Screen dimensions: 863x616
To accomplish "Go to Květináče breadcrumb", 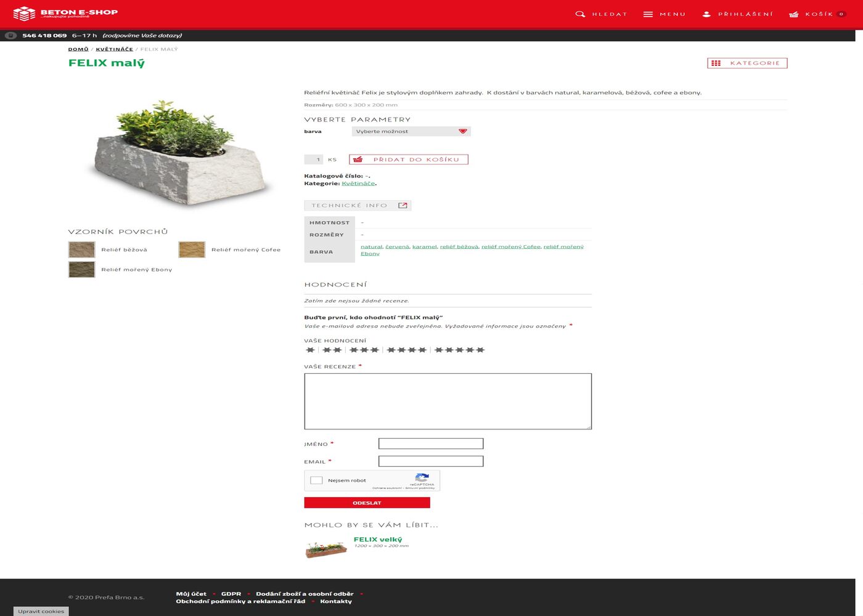I will point(114,49).
